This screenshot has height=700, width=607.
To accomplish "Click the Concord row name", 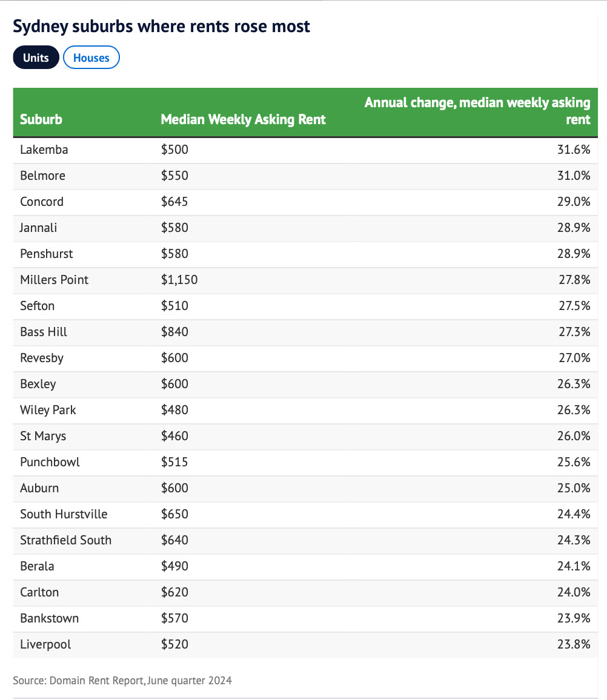I will point(42,202).
